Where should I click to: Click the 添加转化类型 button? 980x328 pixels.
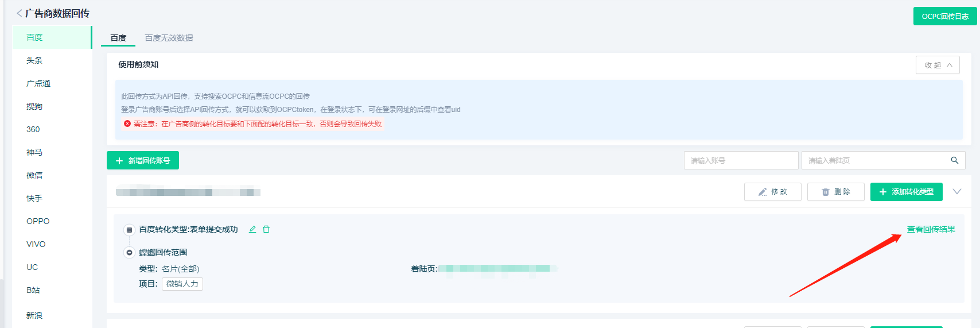tap(906, 191)
